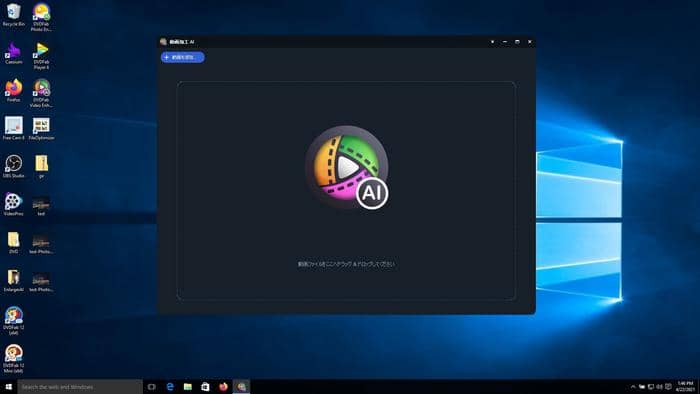Viewport: 700px width, 394px height.
Task: Select DVDFab Photo Enhancer desktop shortcut
Action: click(x=41, y=17)
